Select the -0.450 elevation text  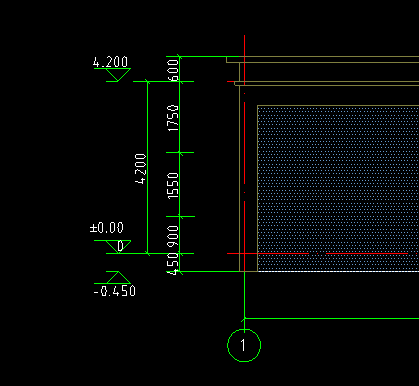click(115, 291)
